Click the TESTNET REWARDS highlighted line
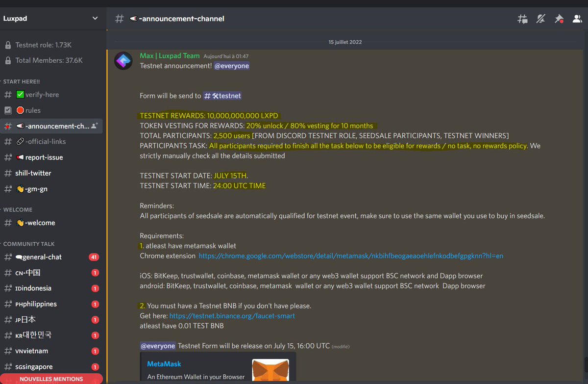Viewport: 588px width, 384px height. click(x=209, y=116)
